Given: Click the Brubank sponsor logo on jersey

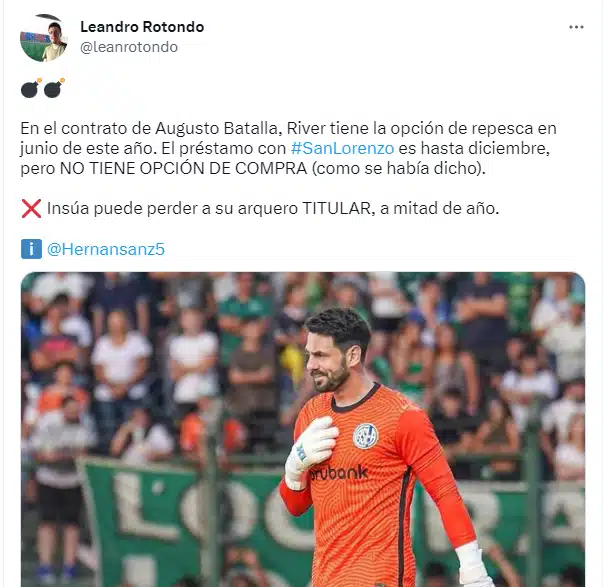Looking at the screenshot, I should (x=339, y=472).
